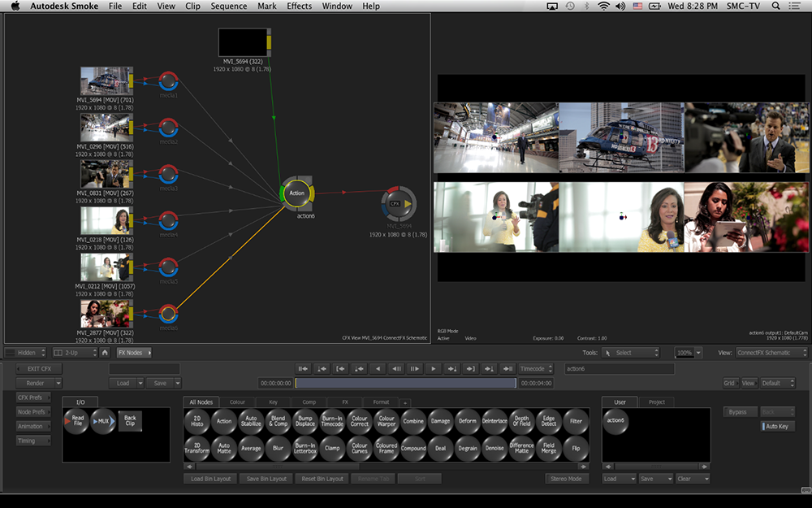Click the EXIT CFX button
The height and width of the screenshot is (508, 812).
39,368
